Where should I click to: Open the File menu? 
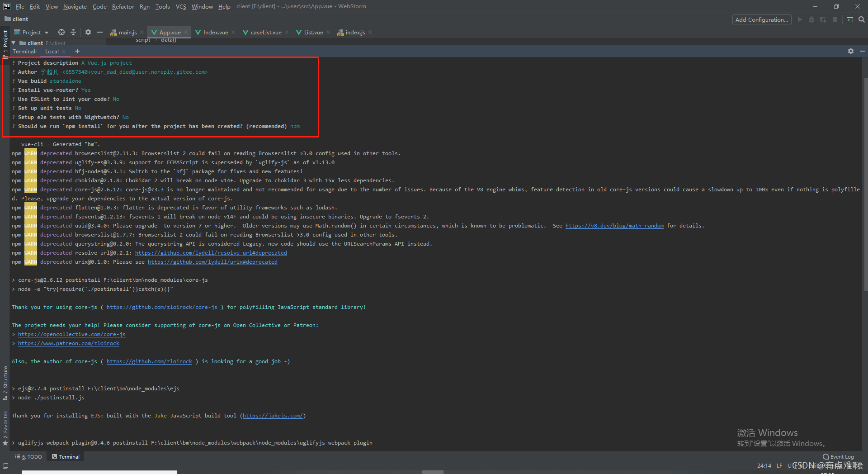[x=20, y=6]
